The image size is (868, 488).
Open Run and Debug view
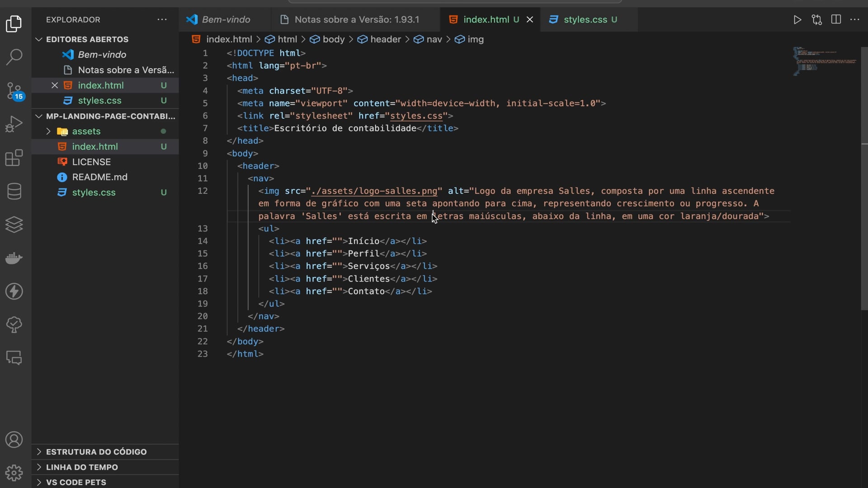[14, 124]
